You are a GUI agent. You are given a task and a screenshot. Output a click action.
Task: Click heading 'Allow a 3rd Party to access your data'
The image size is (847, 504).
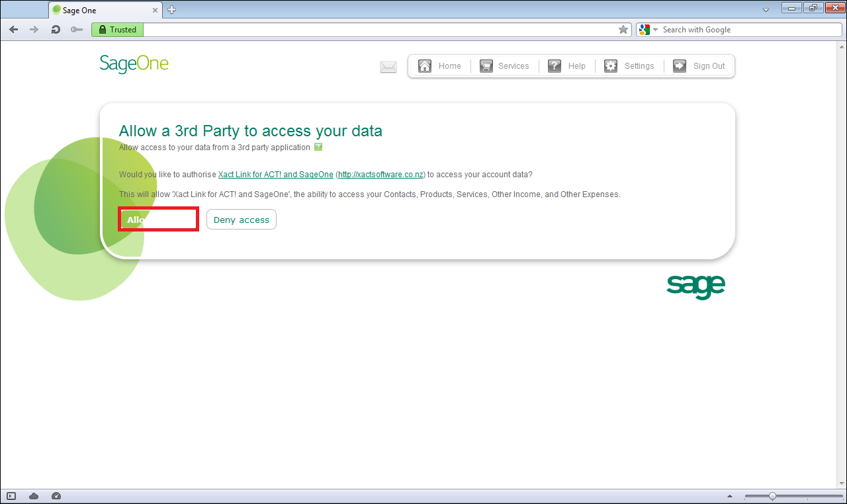click(251, 130)
